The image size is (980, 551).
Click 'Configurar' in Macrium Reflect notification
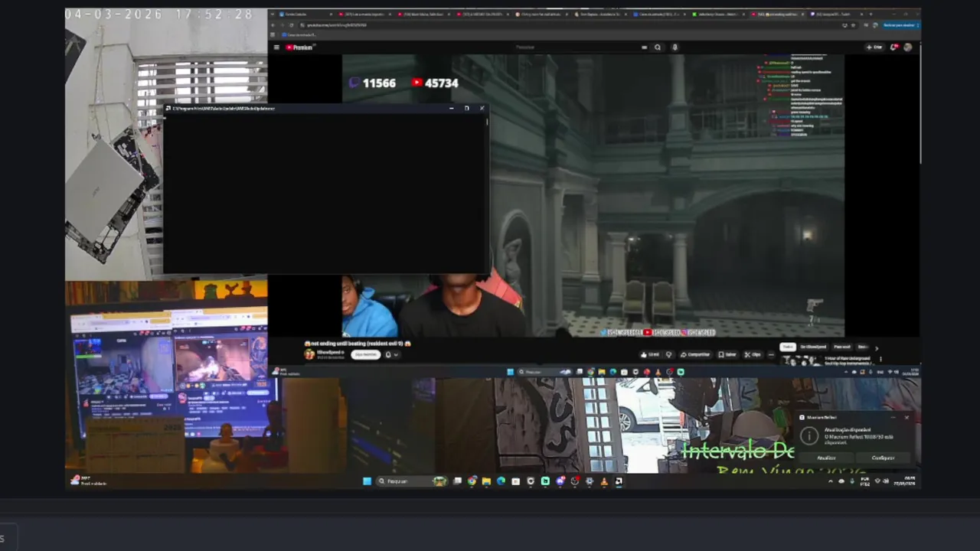coord(883,458)
